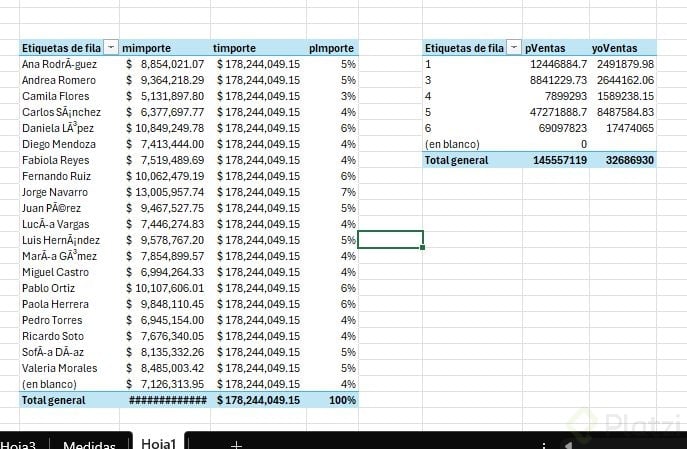Click the (en blanco) label in right table
687x449 pixels.
point(452,144)
